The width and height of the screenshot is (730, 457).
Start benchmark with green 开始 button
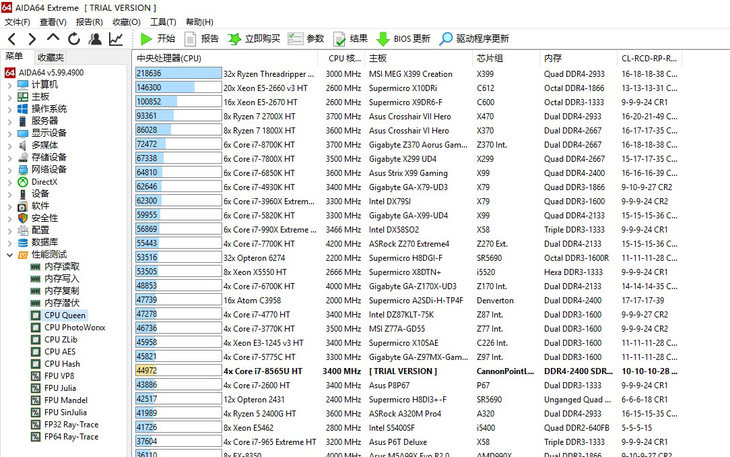158,39
